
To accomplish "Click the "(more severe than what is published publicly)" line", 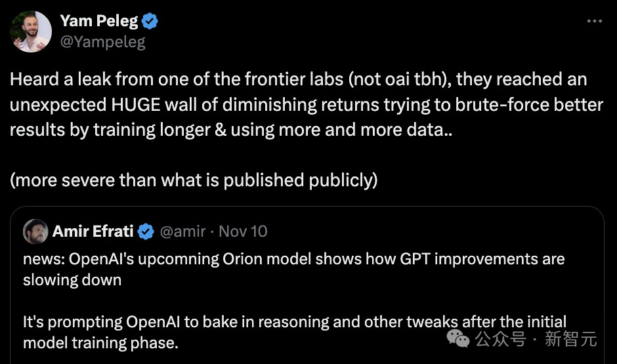I will tap(194, 180).
